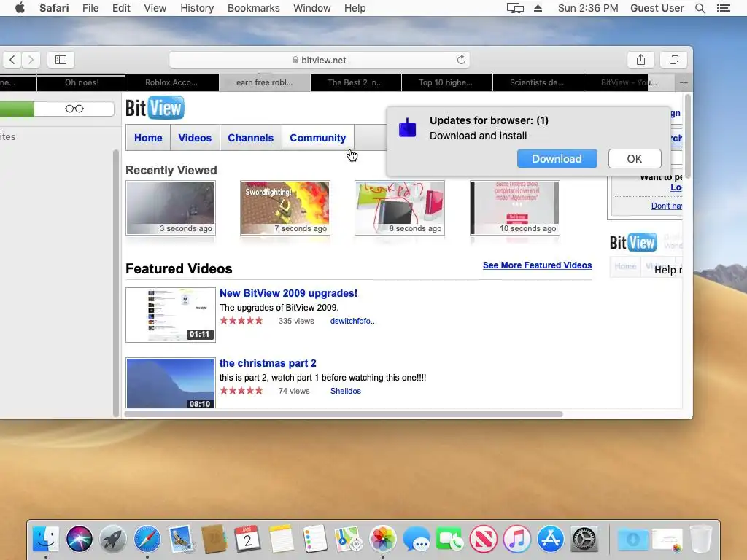The image size is (747, 560).
Task: Open App Store in the Dock
Action: point(550,539)
